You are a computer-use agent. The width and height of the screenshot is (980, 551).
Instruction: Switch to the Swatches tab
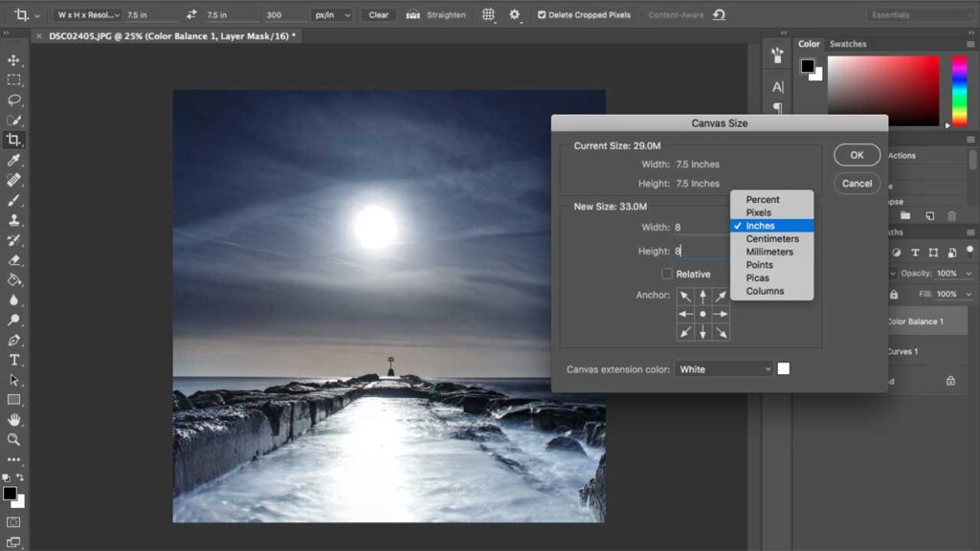(848, 44)
